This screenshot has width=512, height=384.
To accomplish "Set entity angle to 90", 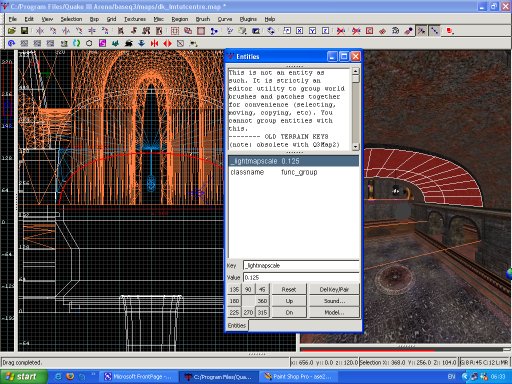I will point(248,289).
